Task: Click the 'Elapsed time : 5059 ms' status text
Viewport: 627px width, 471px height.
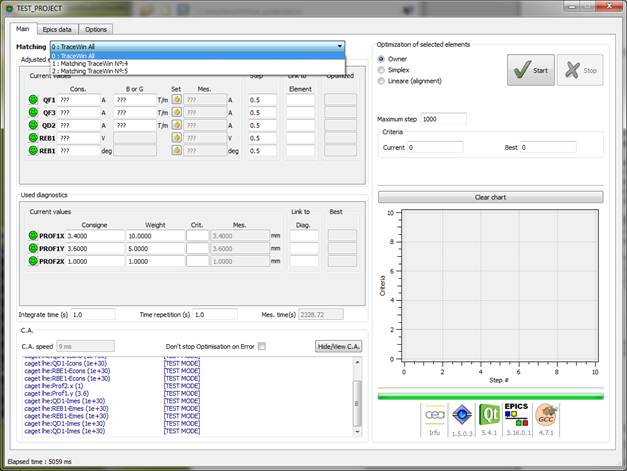Action: [40, 461]
